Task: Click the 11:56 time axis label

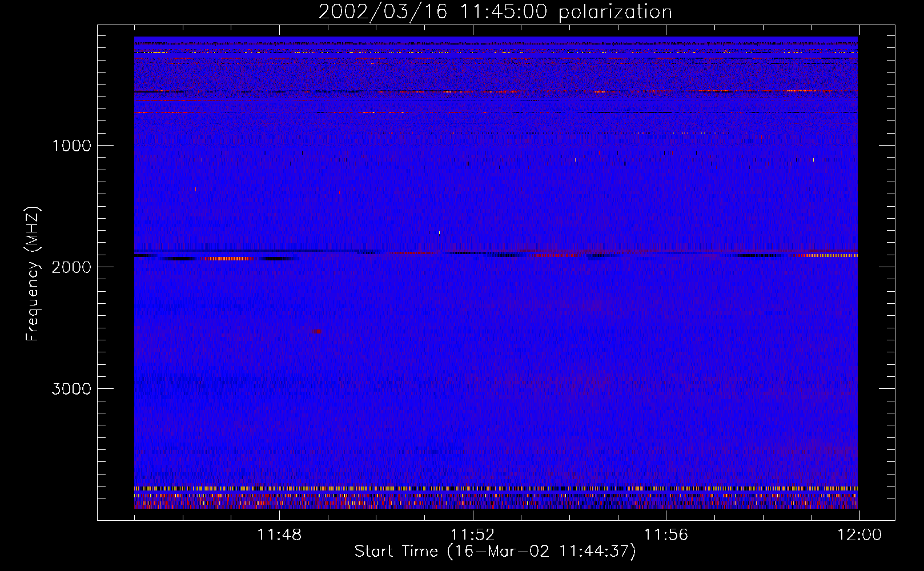Action: tap(666, 535)
